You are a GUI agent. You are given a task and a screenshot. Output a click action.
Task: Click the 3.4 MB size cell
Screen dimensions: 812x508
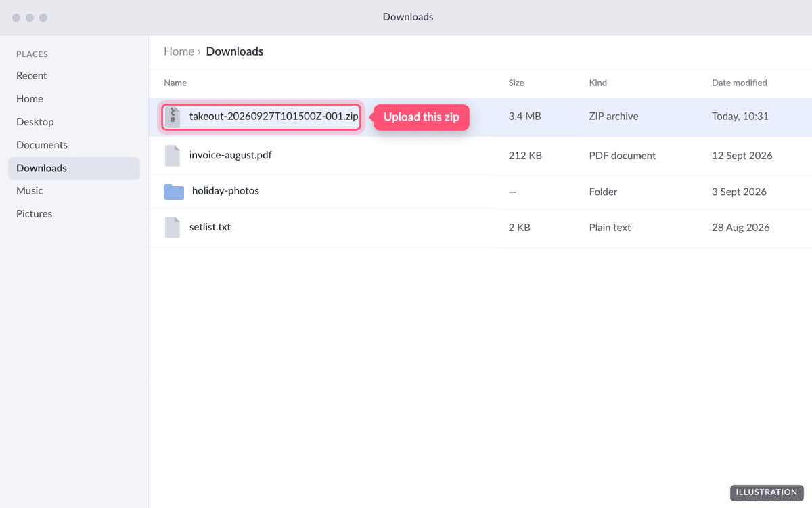click(x=524, y=117)
